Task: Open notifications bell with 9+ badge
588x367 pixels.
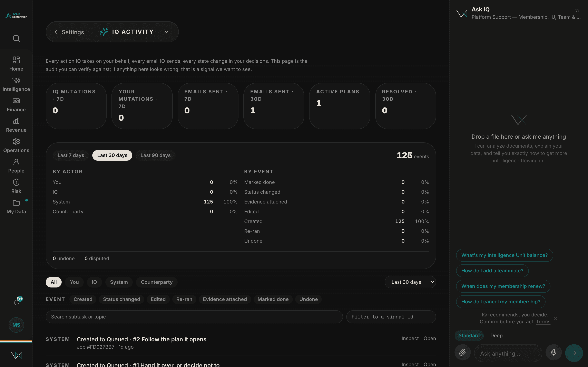Action: tap(16, 302)
